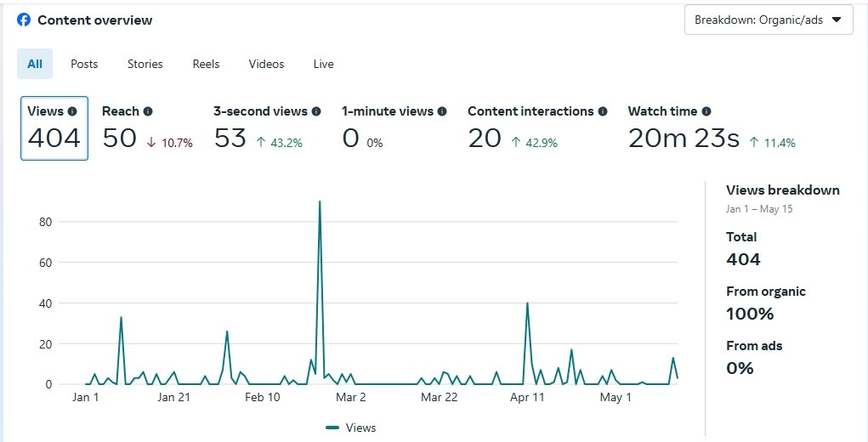Viewport: 868px width, 442px height.
Task: Click the Facebook logo icon
Action: 24,20
